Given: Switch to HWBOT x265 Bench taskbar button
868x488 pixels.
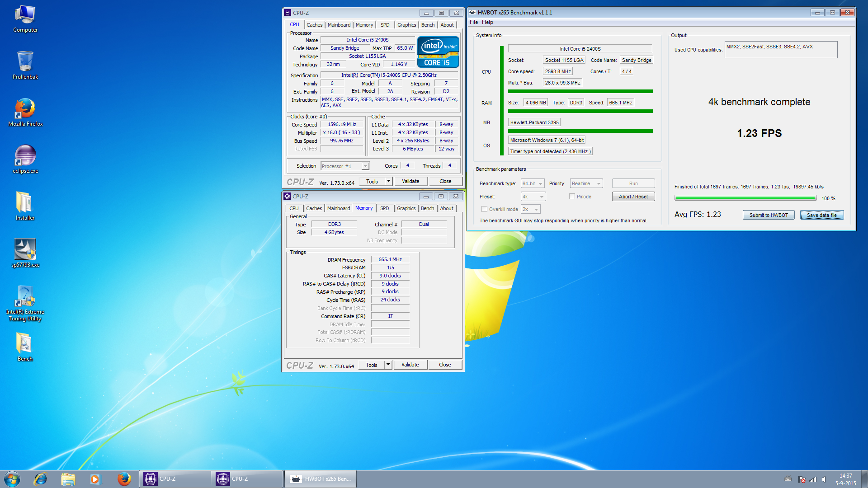Looking at the screenshot, I should click(320, 479).
